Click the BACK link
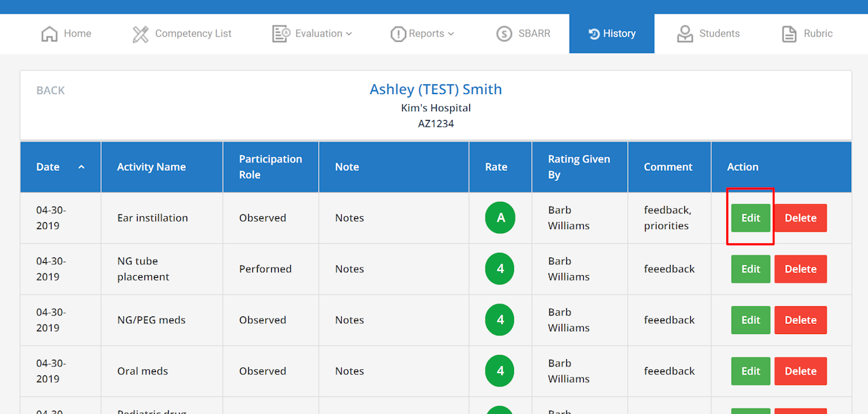Image resolution: width=868 pixels, height=414 pixels. [x=51, y=90]
